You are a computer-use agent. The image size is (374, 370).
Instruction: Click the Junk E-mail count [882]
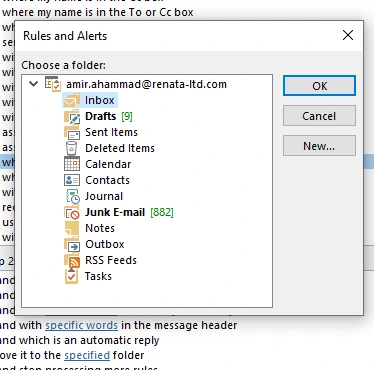point(162,212)
